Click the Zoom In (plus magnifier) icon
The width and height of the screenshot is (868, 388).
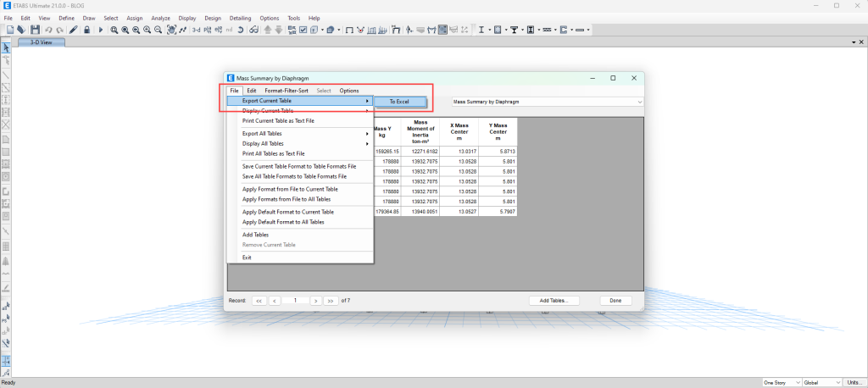coord(147,30)
